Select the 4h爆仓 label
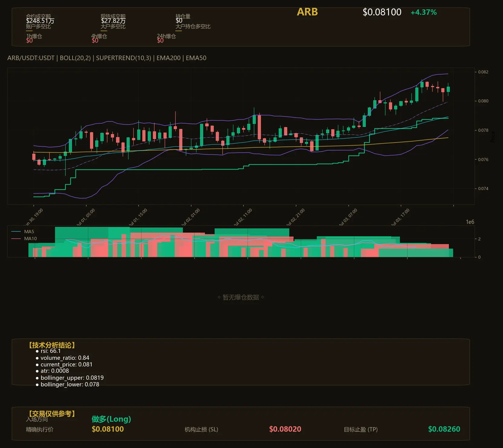Viewport: 503px width, 448px height. pos(99,36)
